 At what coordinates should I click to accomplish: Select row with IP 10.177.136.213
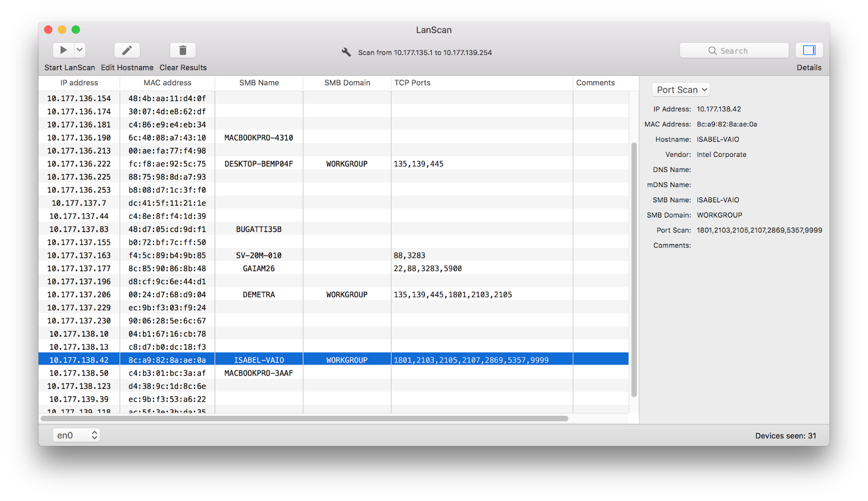(x=334, y=151)
